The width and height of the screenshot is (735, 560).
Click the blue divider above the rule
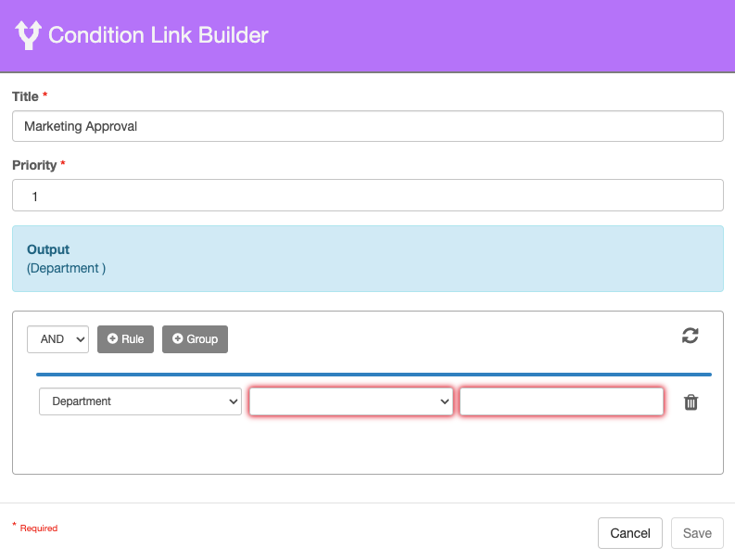point(374,375)
